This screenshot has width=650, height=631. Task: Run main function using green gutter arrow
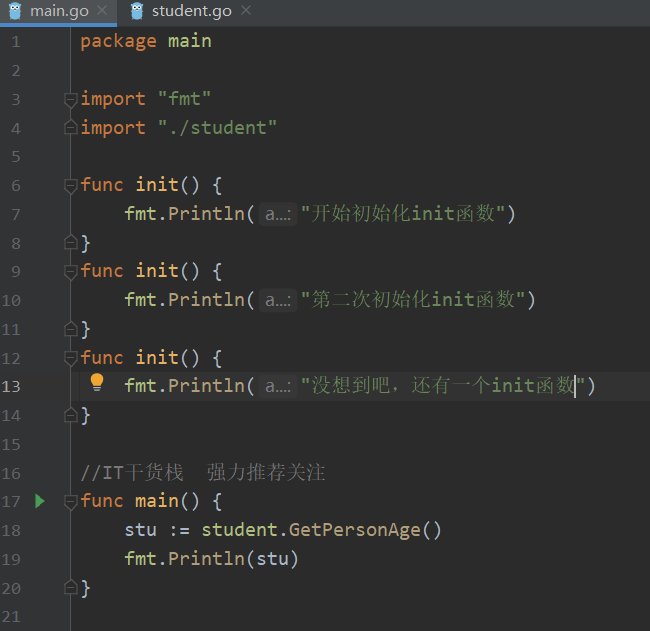(40, 501)
